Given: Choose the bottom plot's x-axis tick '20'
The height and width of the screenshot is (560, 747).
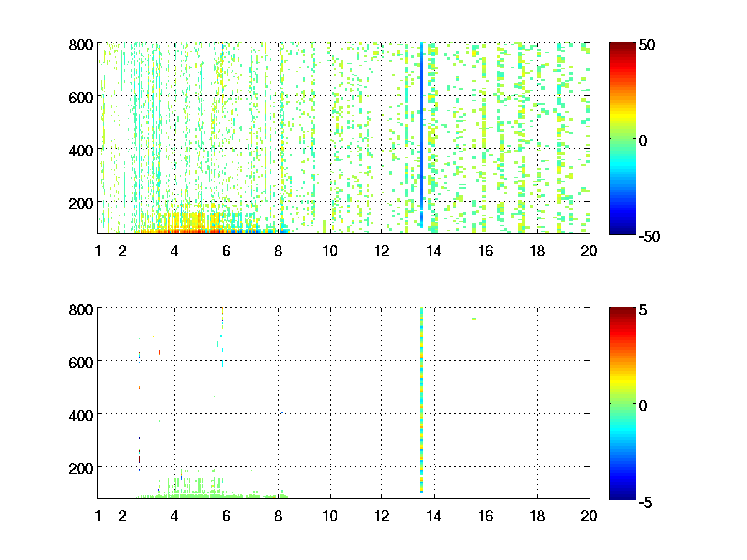Looking at the screenshot, I should (x=589, y=516).
